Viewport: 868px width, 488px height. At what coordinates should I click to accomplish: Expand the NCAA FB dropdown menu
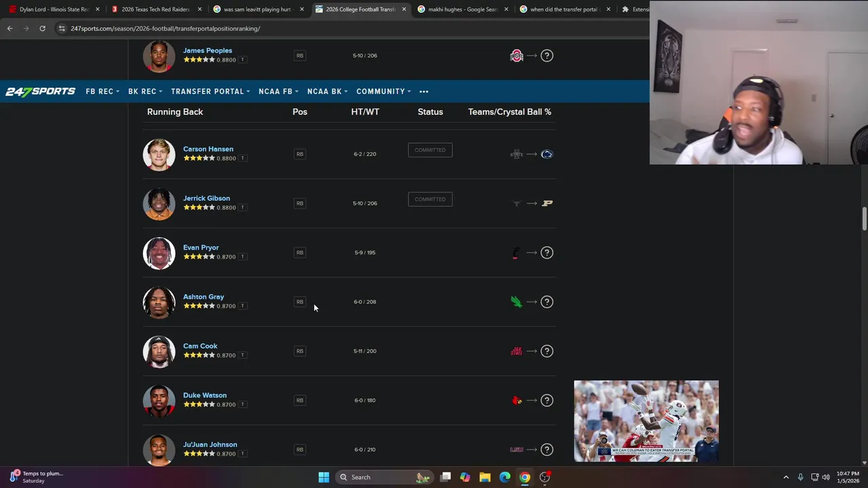tap(279, 91)
